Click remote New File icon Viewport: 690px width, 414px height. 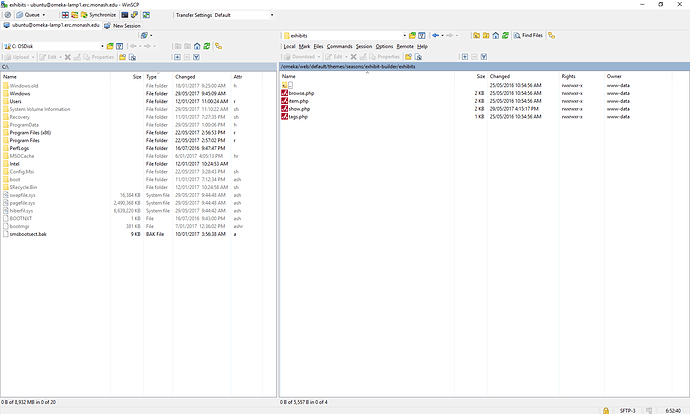(418, 57)
